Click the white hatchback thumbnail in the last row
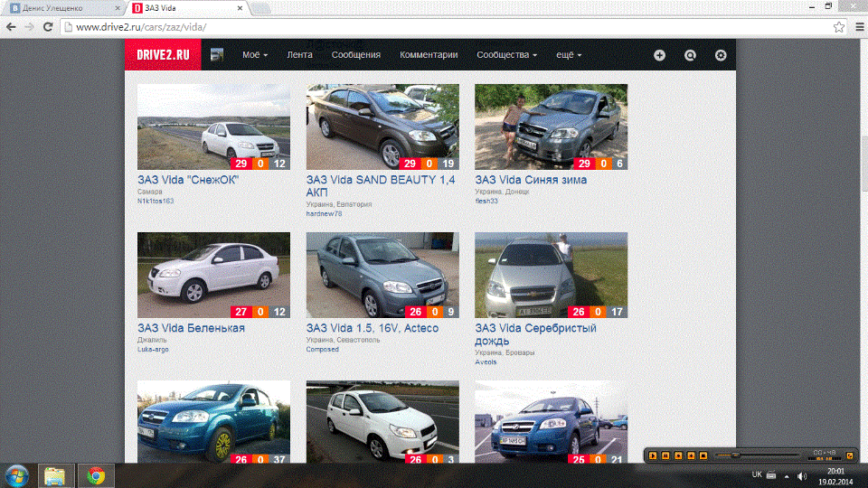This screenshot has height=488, width=868. 382,422
